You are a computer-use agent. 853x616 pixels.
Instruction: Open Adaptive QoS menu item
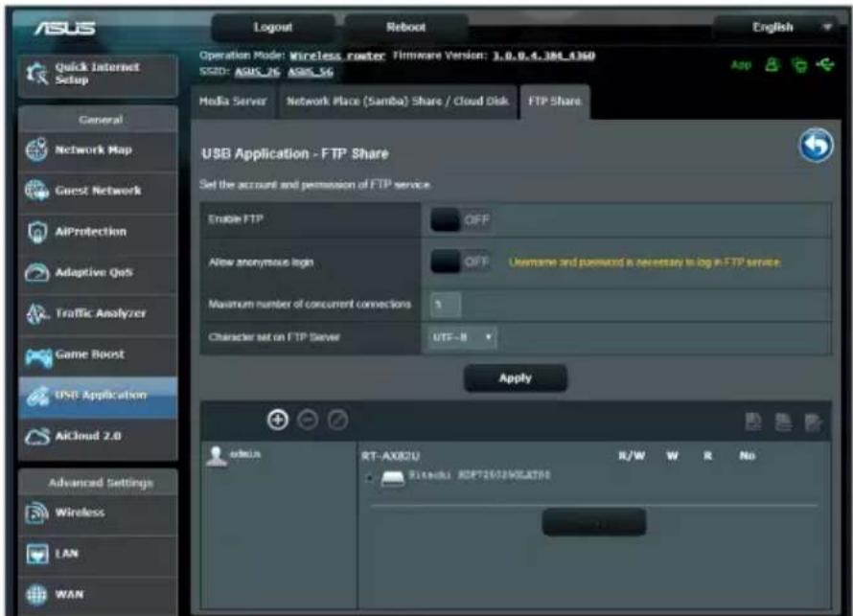98,272
